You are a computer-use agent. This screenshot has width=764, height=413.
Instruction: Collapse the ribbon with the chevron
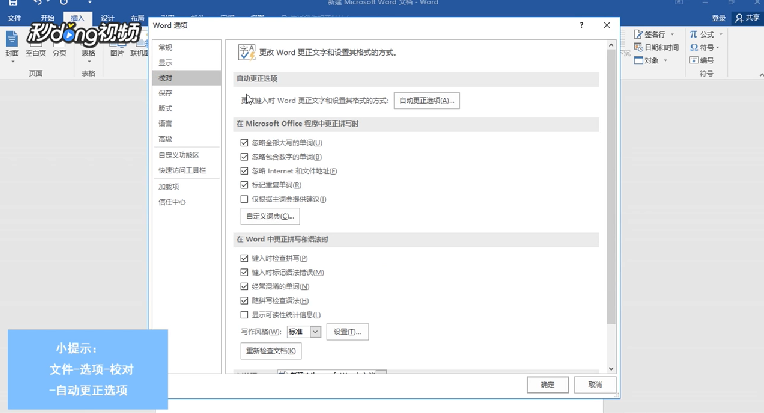[x=761, y=75]
